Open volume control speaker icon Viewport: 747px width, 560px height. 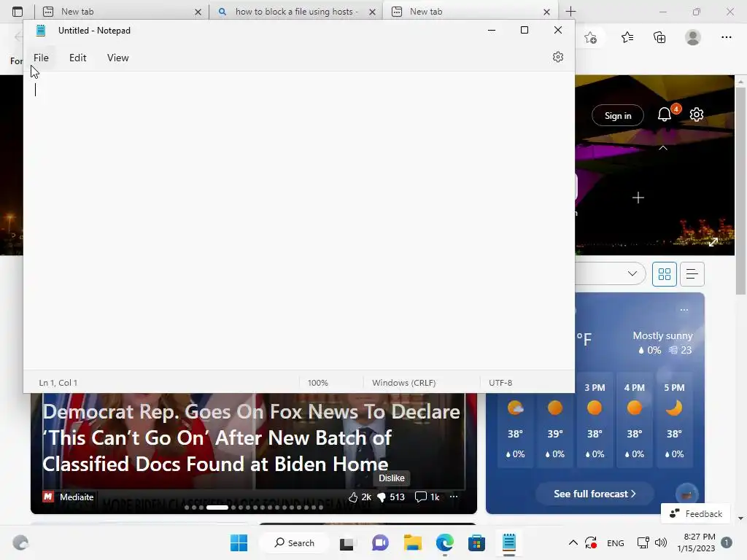pos(661,542)
